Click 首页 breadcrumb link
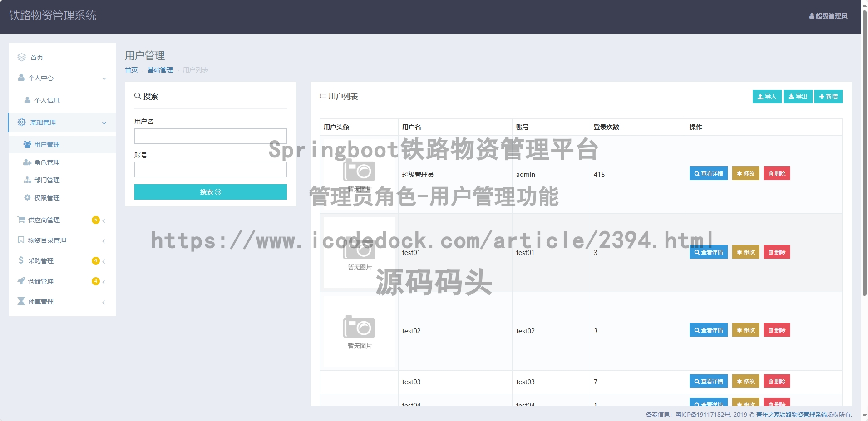Viewport: 868px width, 421px height. [x=131, y=70]
